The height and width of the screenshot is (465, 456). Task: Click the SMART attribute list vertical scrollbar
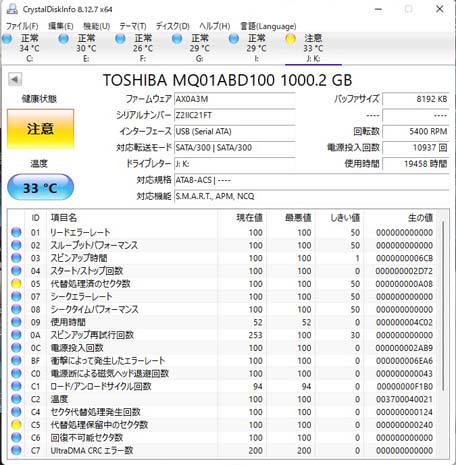pos(443,306)
